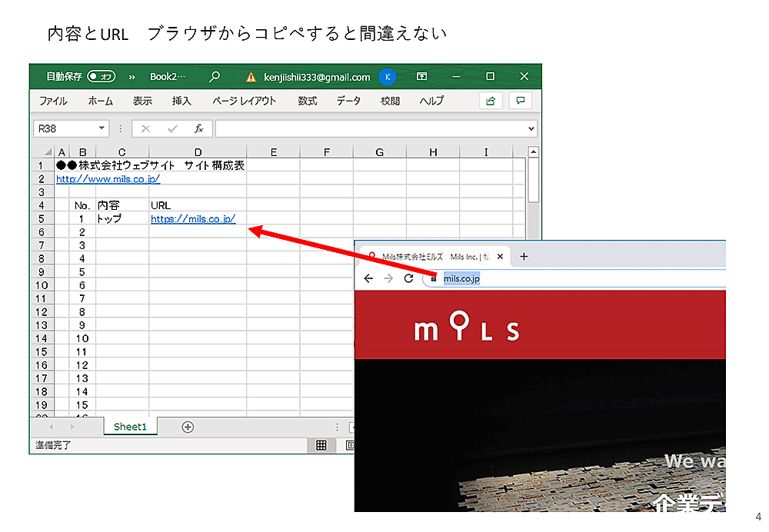Open the ファイル menu
This screenshot has height=532, width=769.
click(53, 101)
